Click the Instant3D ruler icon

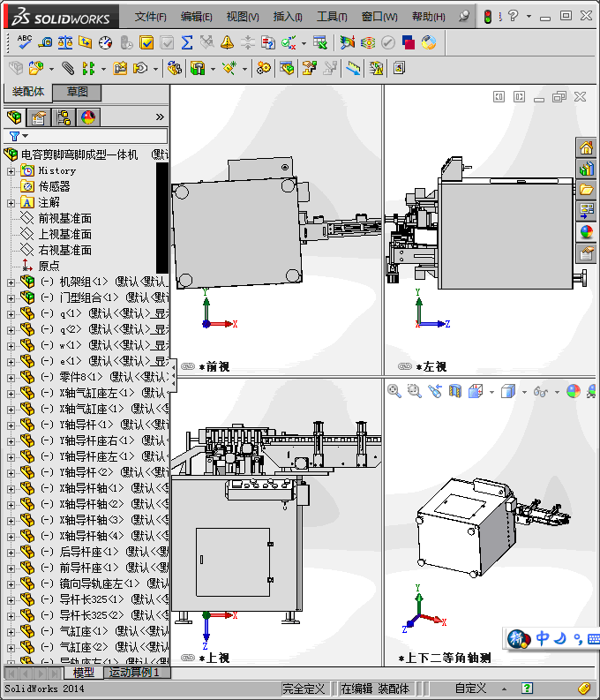(353, 68)
